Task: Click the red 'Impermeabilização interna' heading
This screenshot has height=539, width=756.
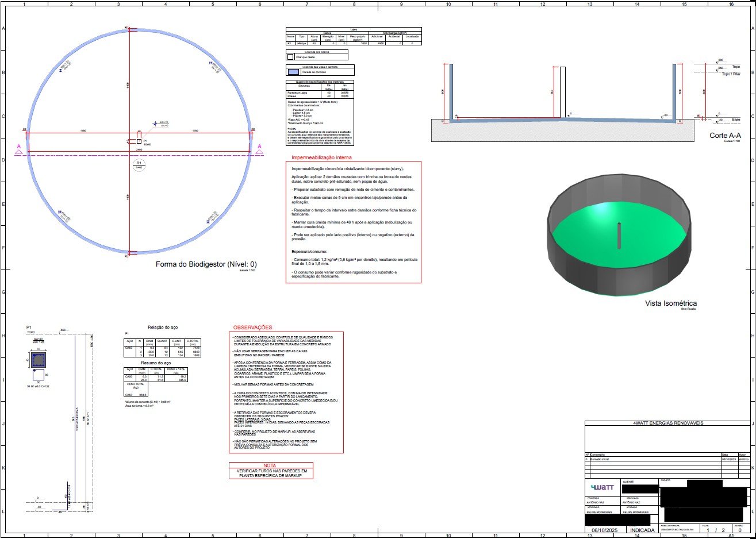Action: [x=321, y=157]
